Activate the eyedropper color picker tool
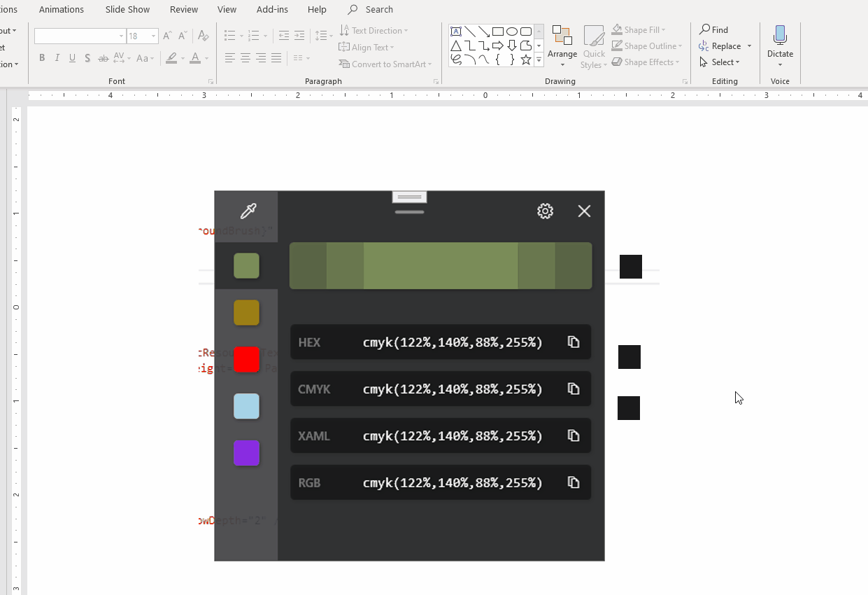 tap(248, 211)
